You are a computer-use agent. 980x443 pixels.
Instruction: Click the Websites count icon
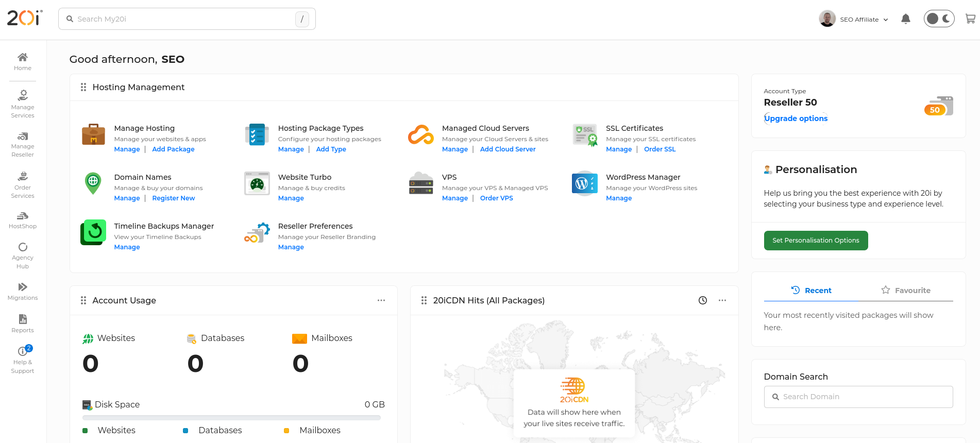(88, 338)
